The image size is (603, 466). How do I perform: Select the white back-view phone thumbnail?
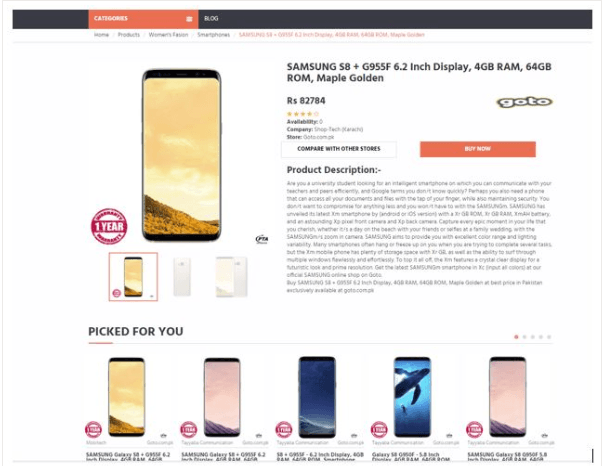(x=182, y=277)
